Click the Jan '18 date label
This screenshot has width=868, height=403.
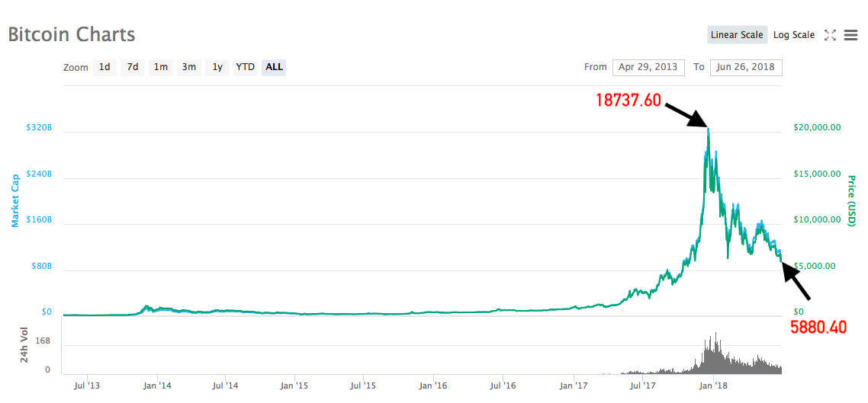coord(714,385)
